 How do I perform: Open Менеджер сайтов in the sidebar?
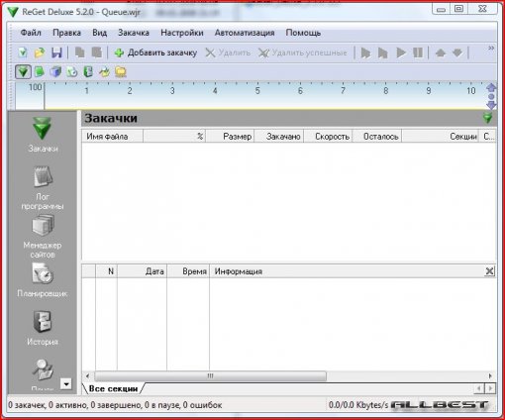click(43, 236)
